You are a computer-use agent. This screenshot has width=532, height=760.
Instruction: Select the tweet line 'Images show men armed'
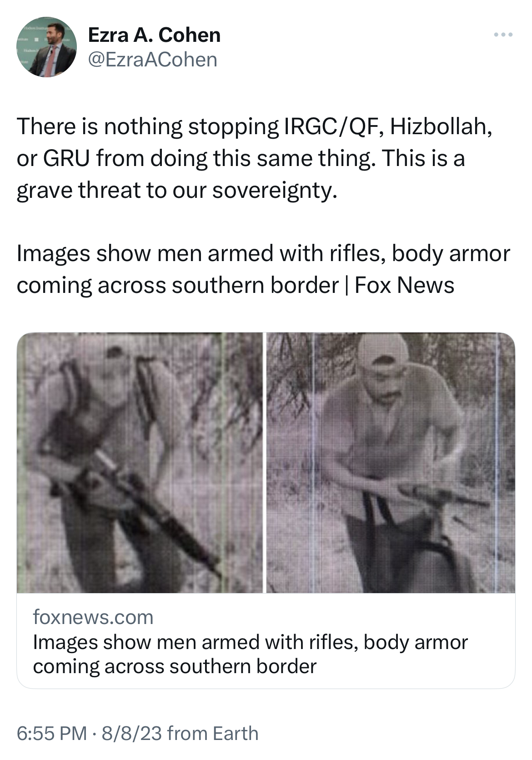(263, 254)
